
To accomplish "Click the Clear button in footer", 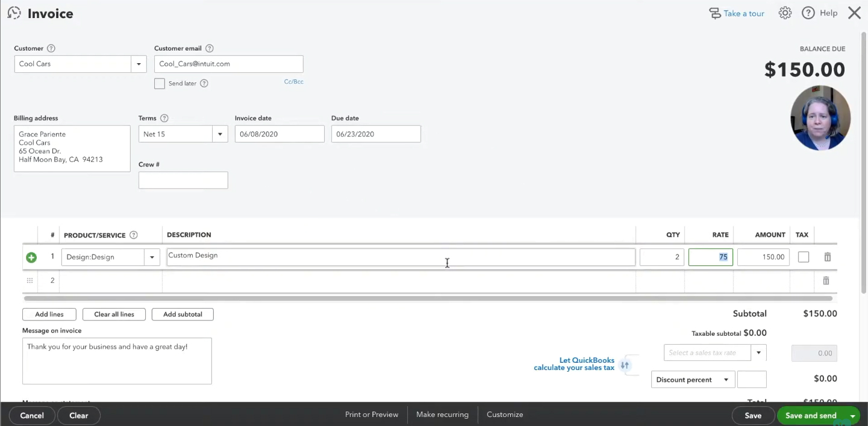I will (79, 416).
